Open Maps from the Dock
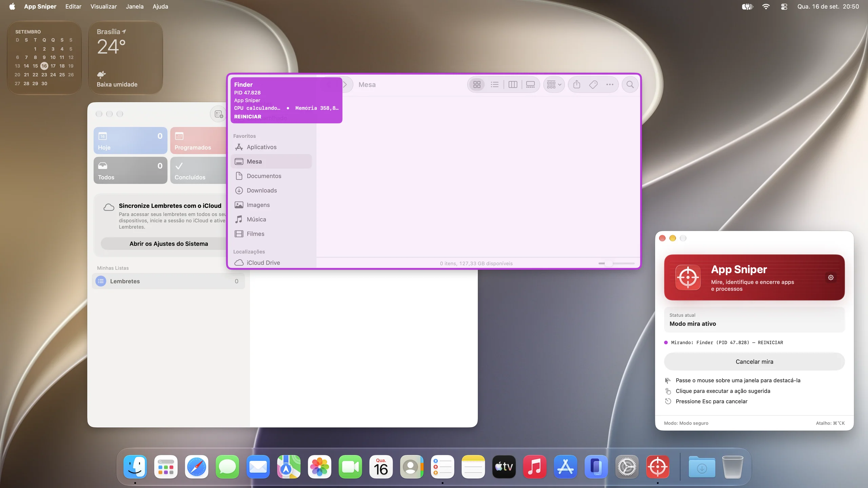 289,467
